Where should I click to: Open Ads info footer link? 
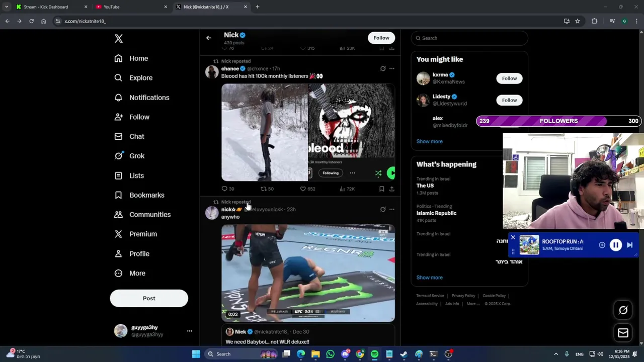click(x=452, y=304)
